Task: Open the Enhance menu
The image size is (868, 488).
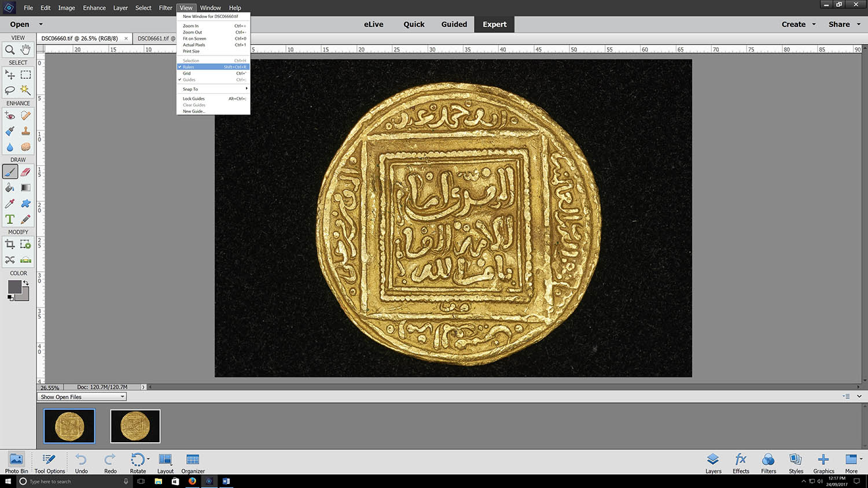Action: point(94,8)
